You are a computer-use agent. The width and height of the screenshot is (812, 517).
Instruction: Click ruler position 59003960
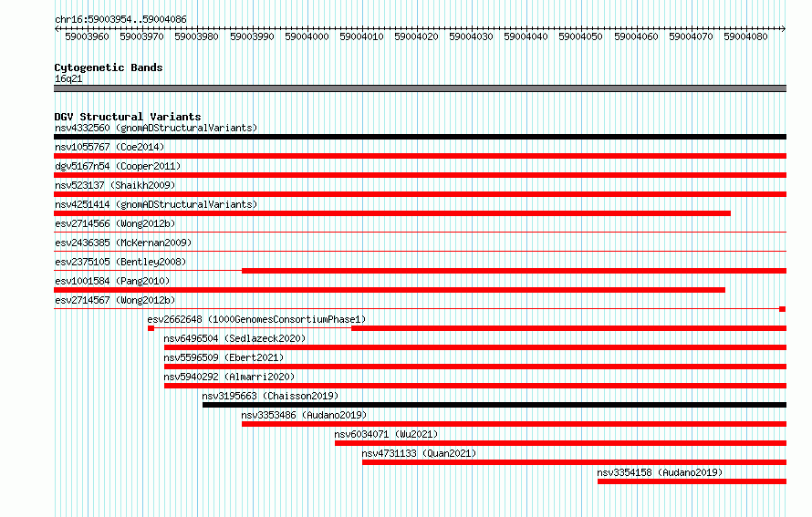(87, 36)
